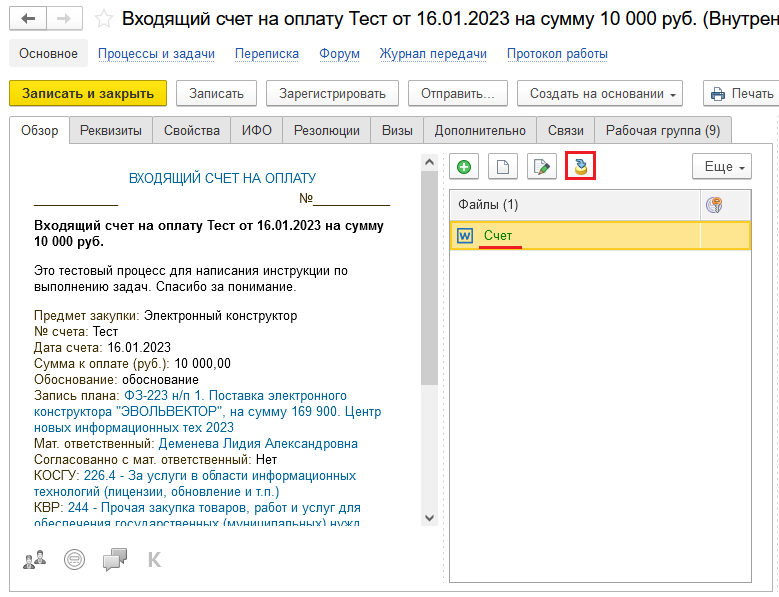This screenshot has width=779, height=597.
Task: Open the Процессы и задачи link
Action: click(156, 54)
